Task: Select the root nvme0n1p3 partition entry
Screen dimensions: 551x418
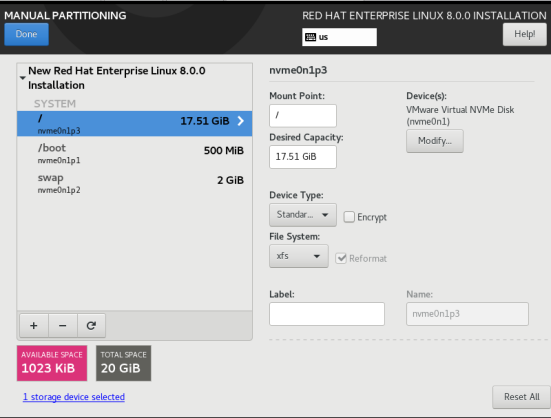Action: [135, 124]
